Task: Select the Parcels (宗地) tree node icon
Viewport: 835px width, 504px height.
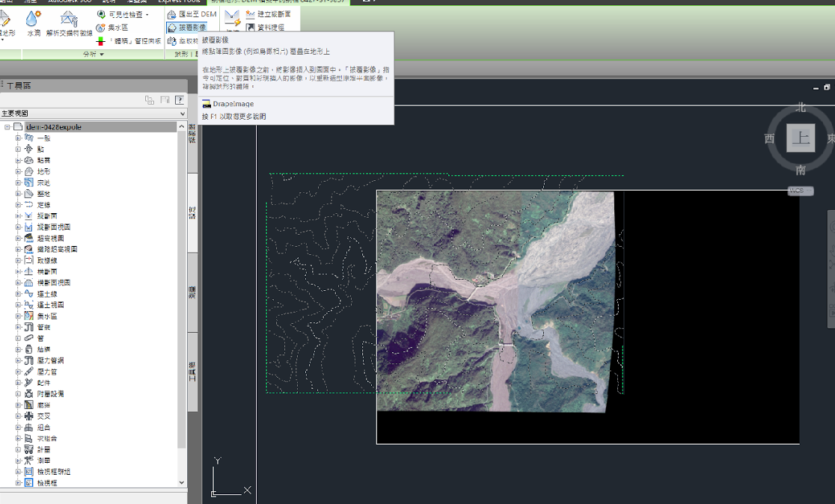Action: (x=28, y=182)
